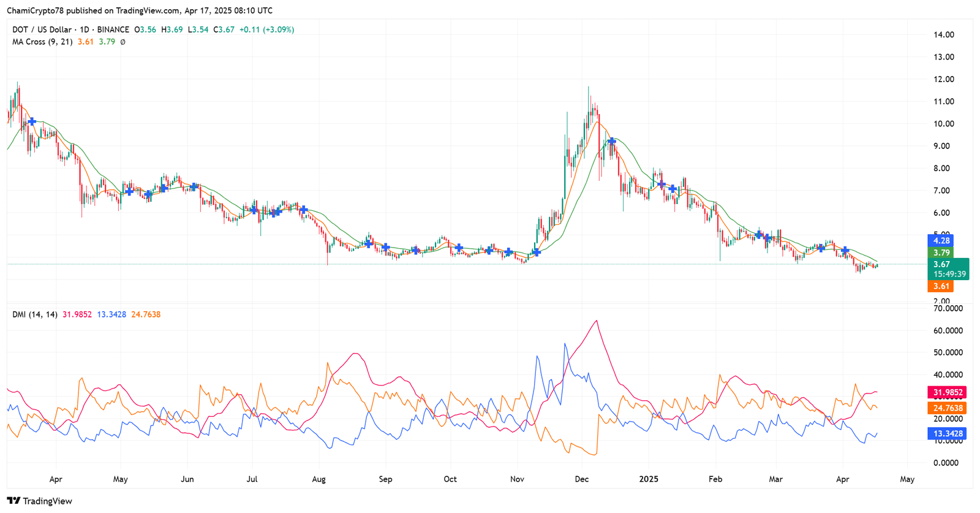980x513 pixels.
Task: Select the orange 3.61 price axis tag
Action: pos(940,286)
